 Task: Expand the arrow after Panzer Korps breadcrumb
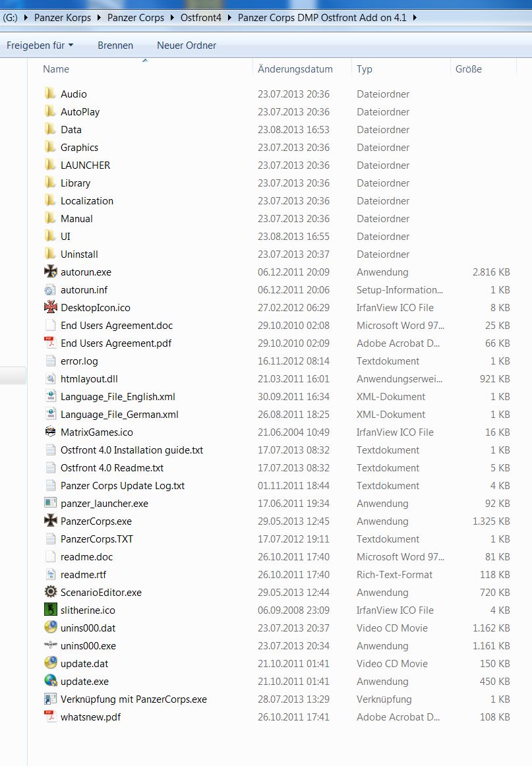pos(99,18)
